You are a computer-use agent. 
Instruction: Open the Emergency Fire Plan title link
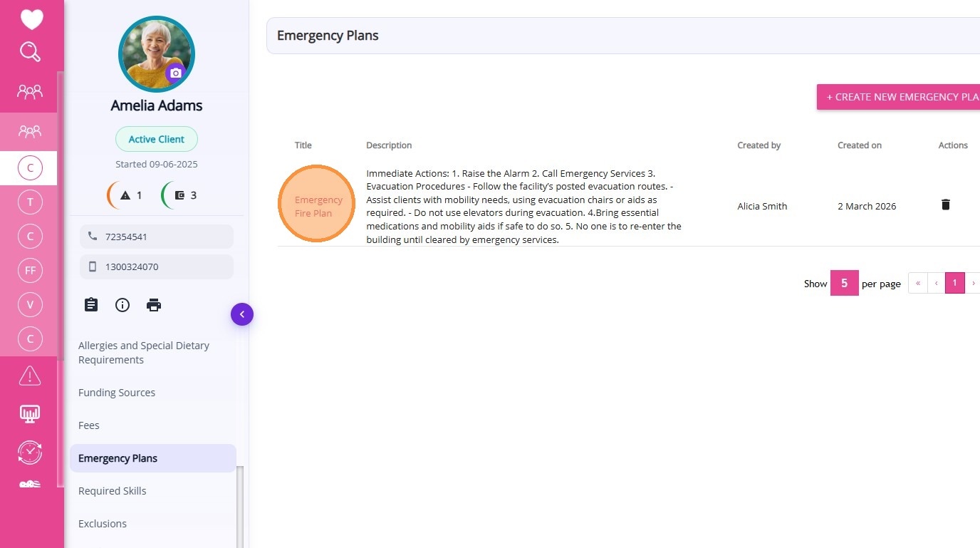point(316,207)
